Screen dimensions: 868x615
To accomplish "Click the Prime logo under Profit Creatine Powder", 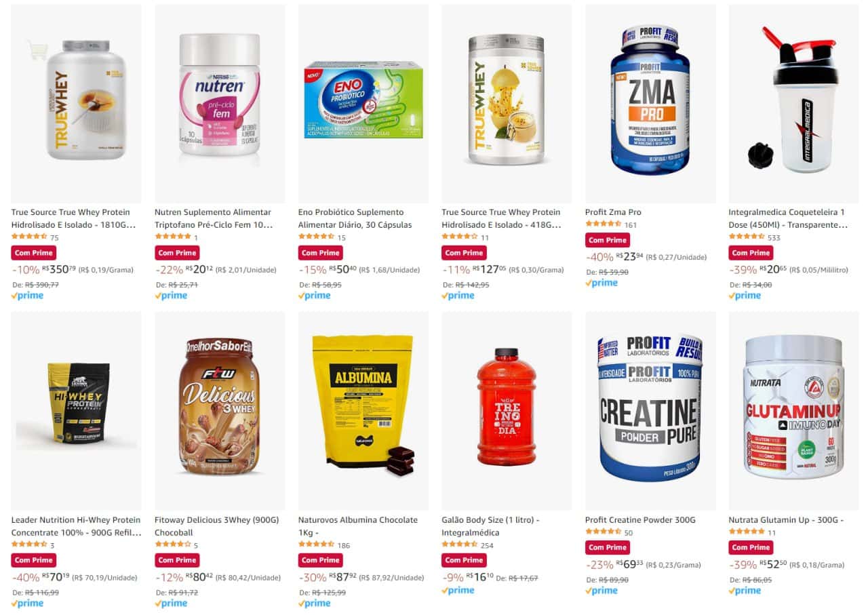I will tap(601, 591).
